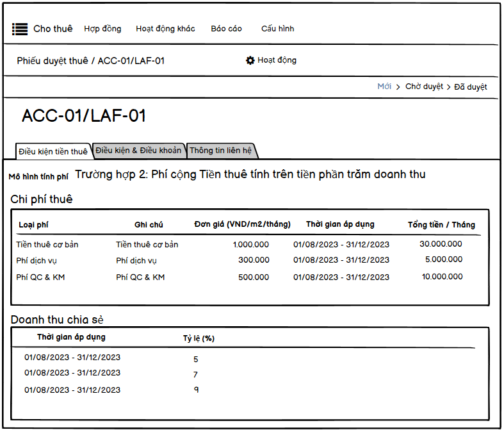Image resolution: width=504 pixels, height=430 pixels.
Task: Click the Mô hình tính phí label
Action: [x=38, y=177]
